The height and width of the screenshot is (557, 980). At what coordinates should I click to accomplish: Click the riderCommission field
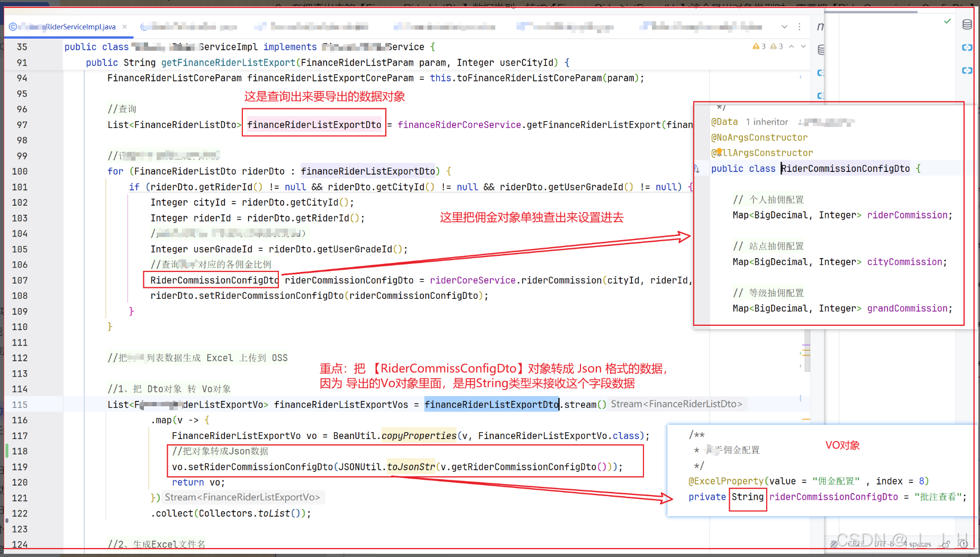tap(908, 215)
